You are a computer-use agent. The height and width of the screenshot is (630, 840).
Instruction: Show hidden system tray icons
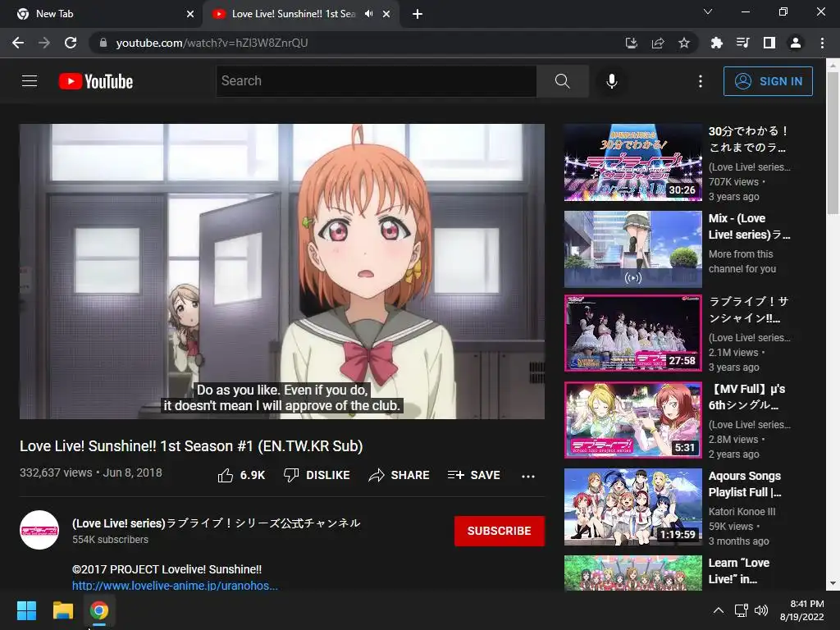point(719,610)
